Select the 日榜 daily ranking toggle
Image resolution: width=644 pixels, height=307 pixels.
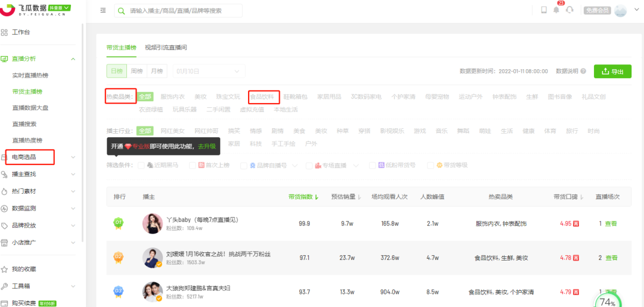tap(117, 71)
